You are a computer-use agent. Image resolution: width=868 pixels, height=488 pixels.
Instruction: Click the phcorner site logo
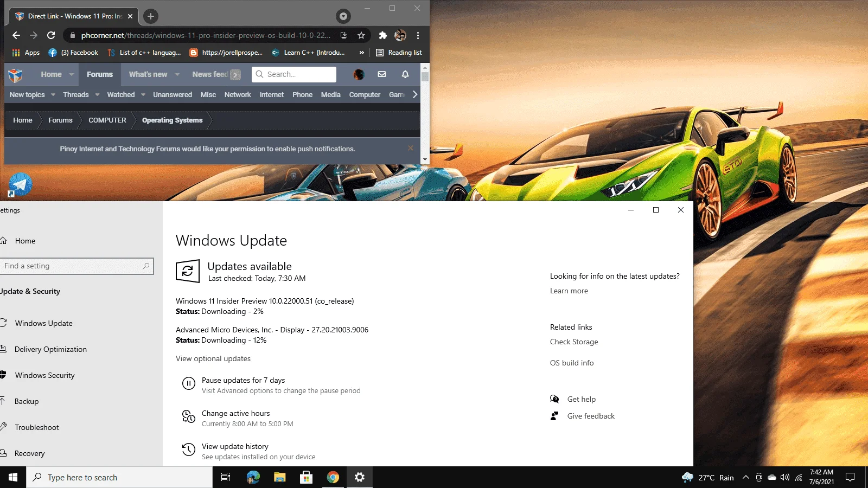[x=15, y=75]
